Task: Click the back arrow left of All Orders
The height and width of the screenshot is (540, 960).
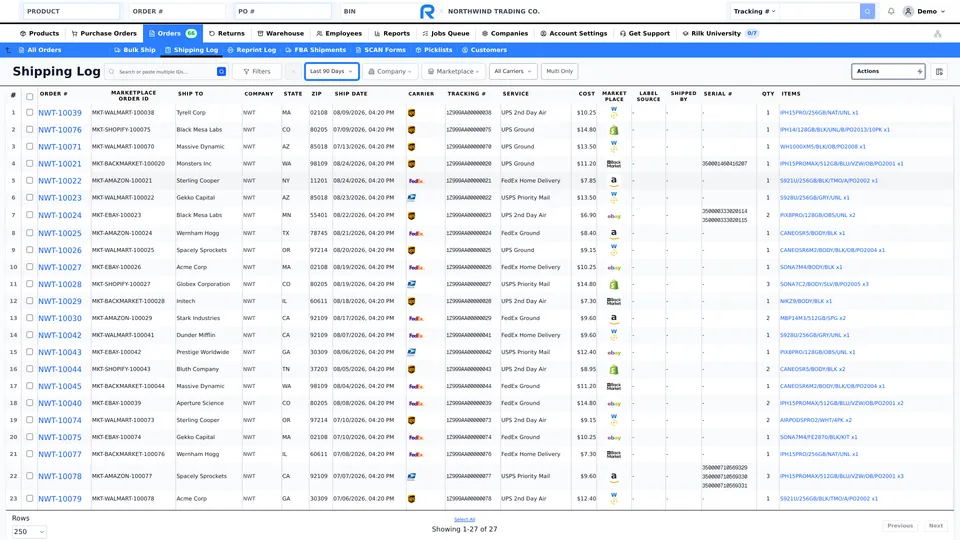Action: click(8, 50)
